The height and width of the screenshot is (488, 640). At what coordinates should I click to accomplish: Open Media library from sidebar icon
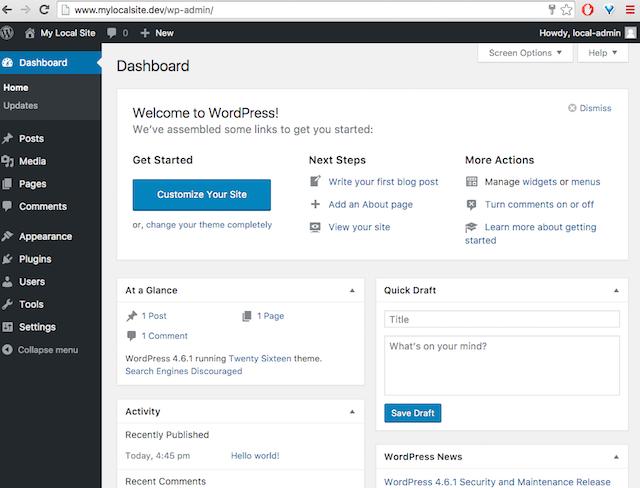tap(9, 161)
